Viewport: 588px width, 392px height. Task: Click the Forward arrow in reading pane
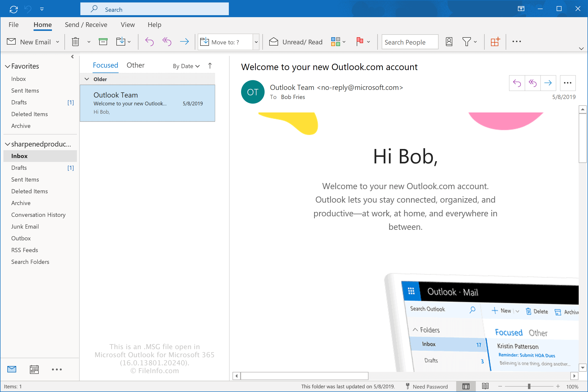point(548,83)
